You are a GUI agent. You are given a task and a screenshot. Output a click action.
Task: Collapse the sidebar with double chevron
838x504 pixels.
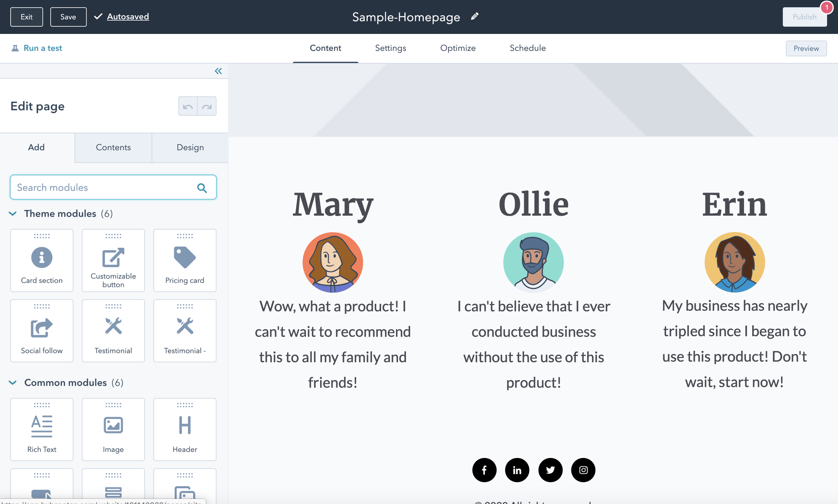tap(218, 71)
